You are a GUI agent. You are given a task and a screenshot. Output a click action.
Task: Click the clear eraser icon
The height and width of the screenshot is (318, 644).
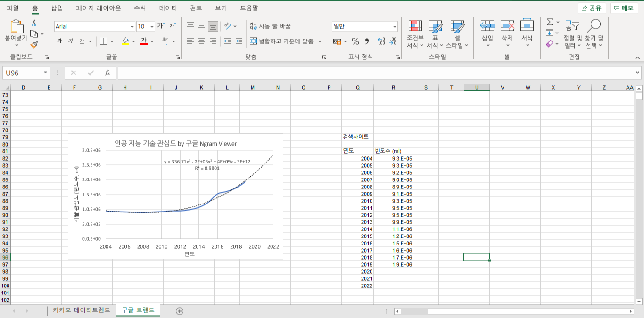tap(550, 44)
